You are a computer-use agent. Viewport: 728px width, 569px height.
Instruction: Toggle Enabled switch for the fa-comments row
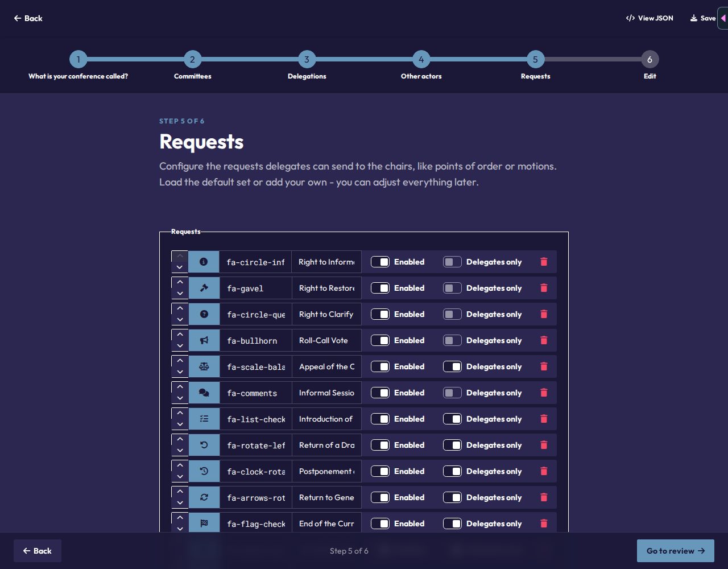(x=380, y=393)
